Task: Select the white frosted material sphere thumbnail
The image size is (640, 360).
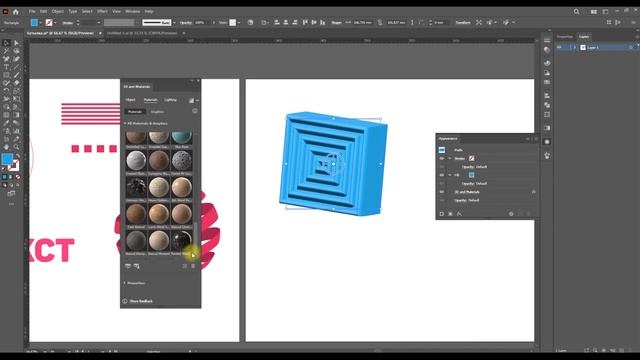Action: coord(136,160)
